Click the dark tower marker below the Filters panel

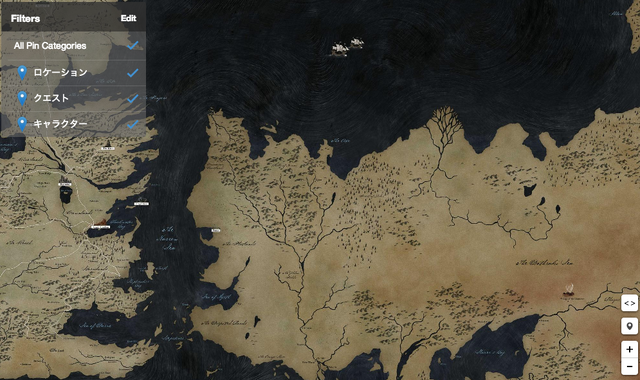coord(108,143)
